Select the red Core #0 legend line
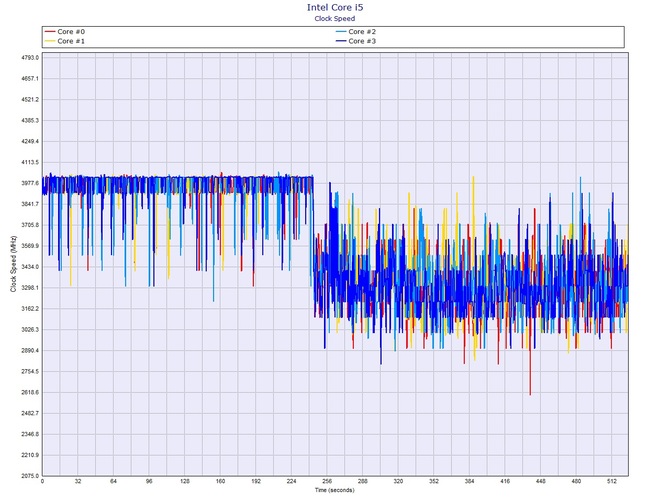The image size is (670, 502). (50, 32)
